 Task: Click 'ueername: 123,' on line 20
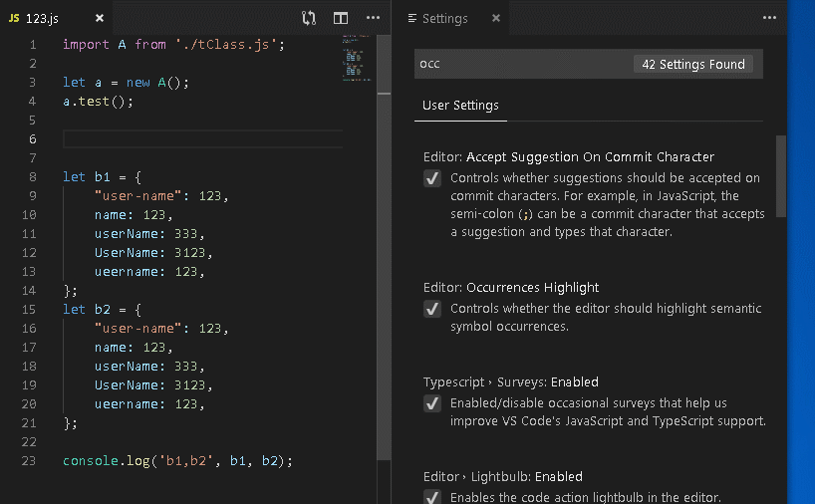[149, 404]
